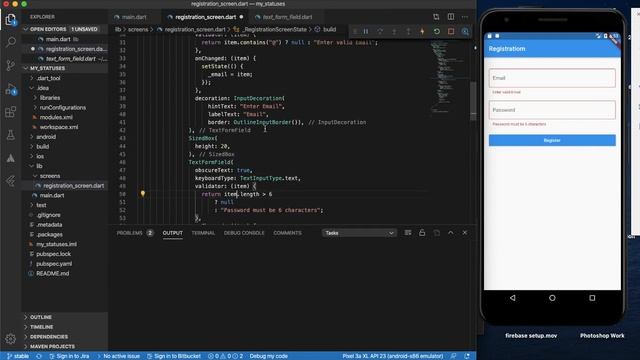This screenshot has width=640, height=360.
Task: Open the Search view in activity bar
Action: (x=11, y=42)
